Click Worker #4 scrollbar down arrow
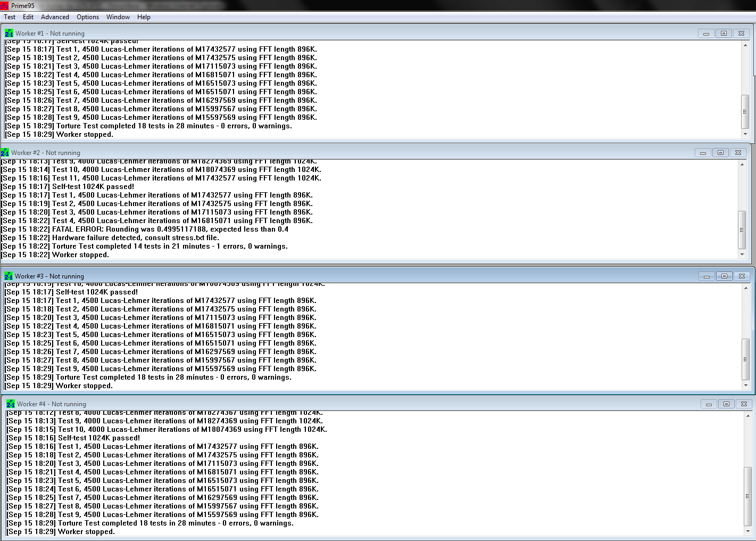Image resolution: width=756 pixels, height=541 pixels. (x=748, y=531)
